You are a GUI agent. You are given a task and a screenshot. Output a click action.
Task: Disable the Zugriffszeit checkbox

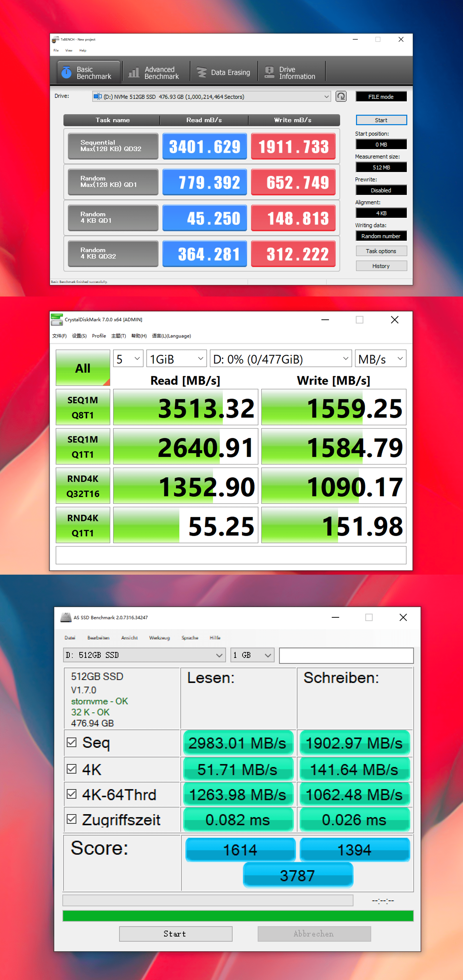coord(71,819)
